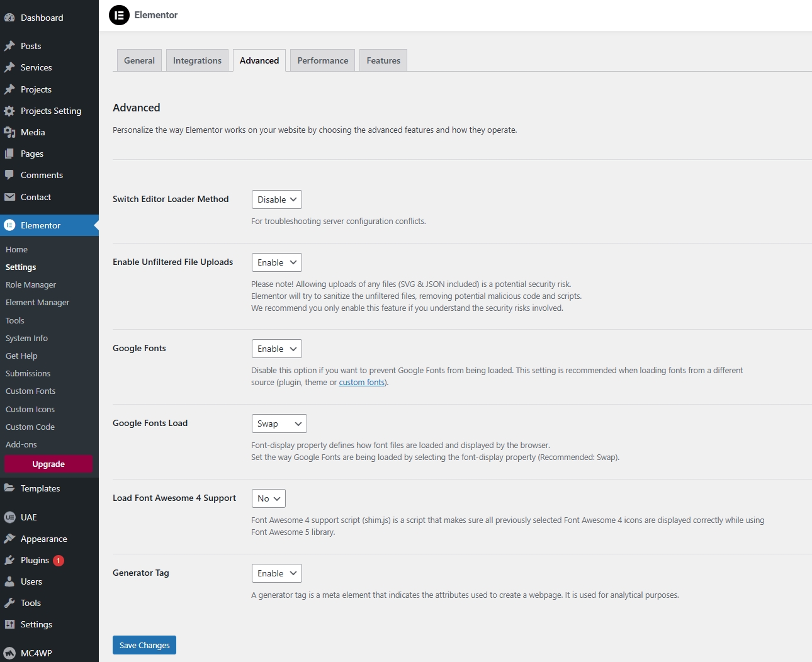This screenshot has height=662, width=812.
Task: Open the Load Font Awesome 4 Support dropdown
Action: (268, 498)
